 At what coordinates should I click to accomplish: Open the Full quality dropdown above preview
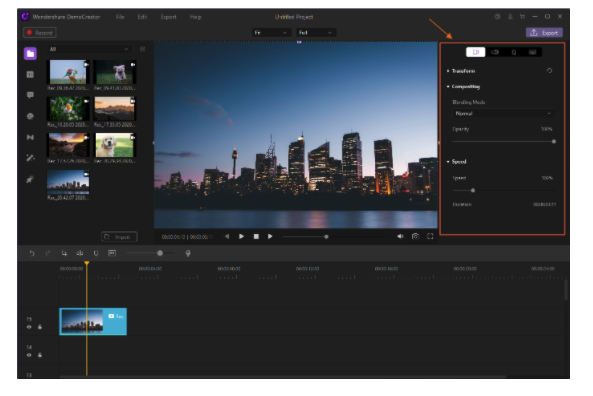click(x=316, y=33)
